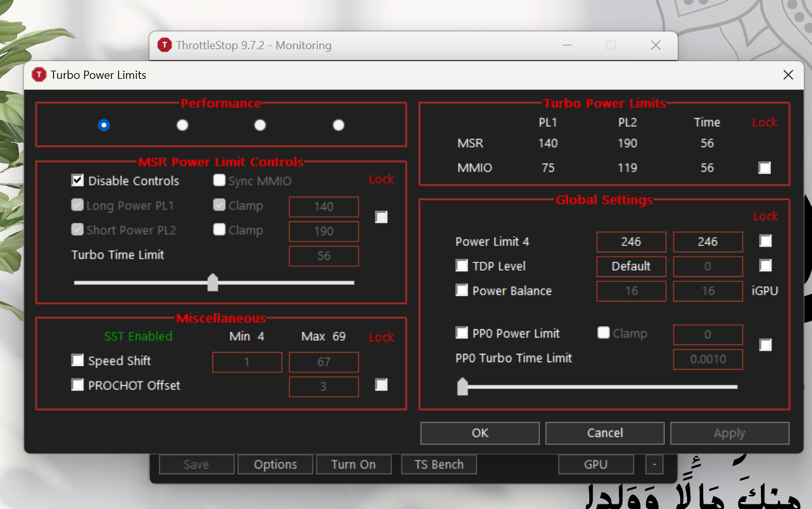Enable the PROCHOT Offset checkbox
The width and height of the screenshot is (812, 509).
(x=78, y=385)
